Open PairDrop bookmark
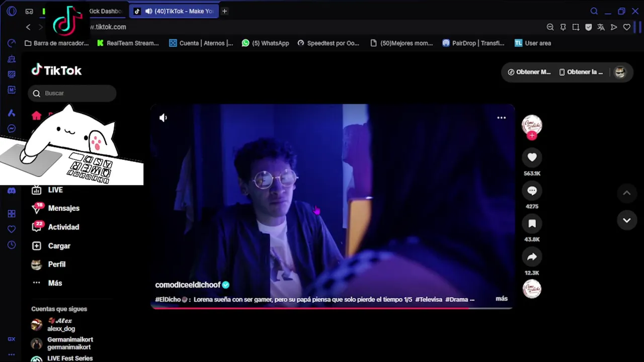The image size is (644, 362). (473, 43)
